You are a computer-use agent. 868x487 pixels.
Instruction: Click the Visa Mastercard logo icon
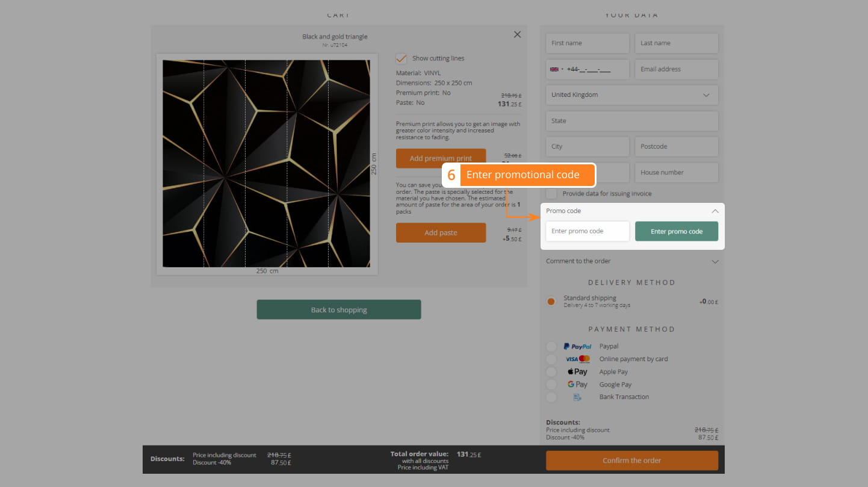[x=577, y=359]
